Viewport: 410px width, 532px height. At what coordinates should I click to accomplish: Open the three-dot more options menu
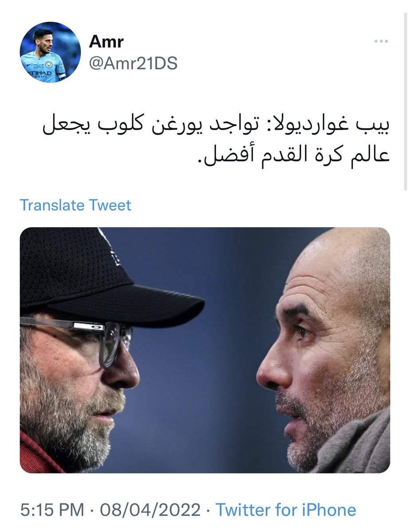coord(381,42)
